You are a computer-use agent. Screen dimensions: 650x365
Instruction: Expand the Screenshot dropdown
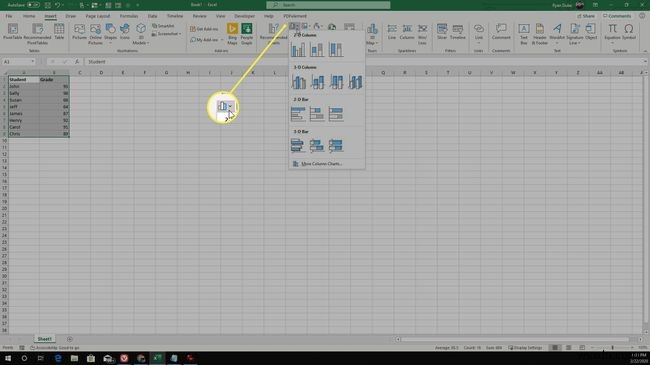coord(166,34)
